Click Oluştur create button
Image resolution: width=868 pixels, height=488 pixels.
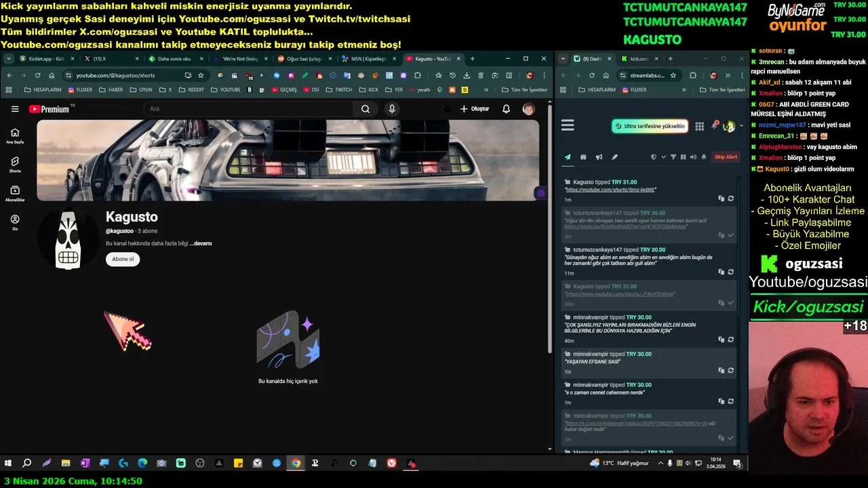pos(475,109)
